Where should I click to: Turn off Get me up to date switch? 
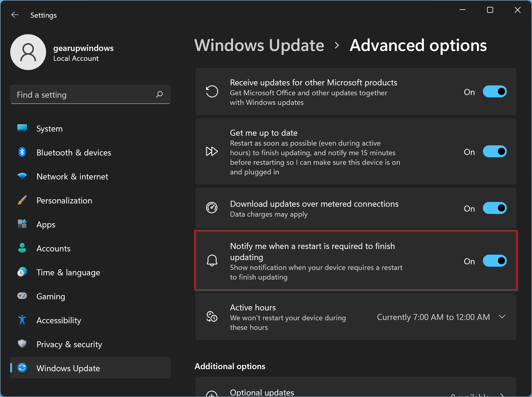click(x=495, y=151)
